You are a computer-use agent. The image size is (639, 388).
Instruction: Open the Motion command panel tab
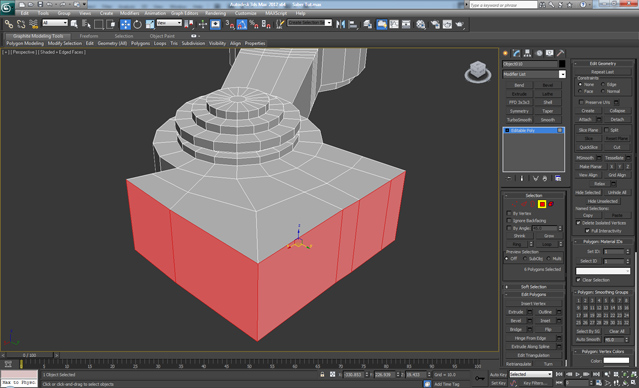click(539, 53)
